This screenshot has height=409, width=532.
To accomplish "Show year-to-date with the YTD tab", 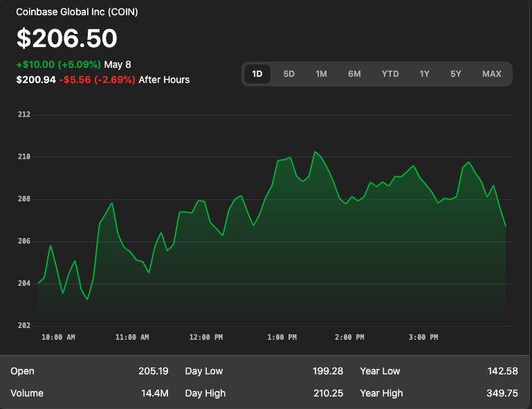I will [390, 74].
